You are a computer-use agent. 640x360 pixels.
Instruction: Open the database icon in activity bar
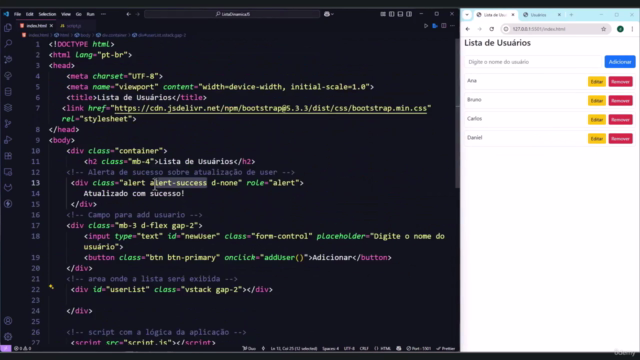pyautogui.click(x=8, y=92)
